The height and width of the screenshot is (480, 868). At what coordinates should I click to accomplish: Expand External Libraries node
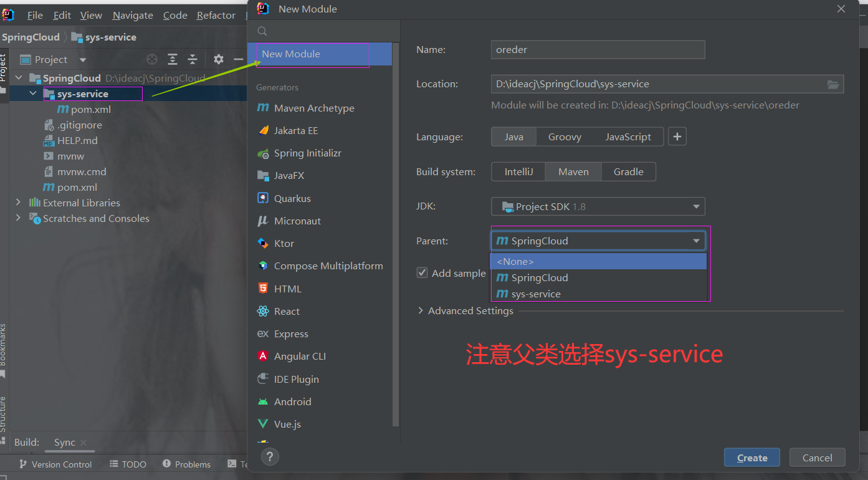[x=18, y=203]
